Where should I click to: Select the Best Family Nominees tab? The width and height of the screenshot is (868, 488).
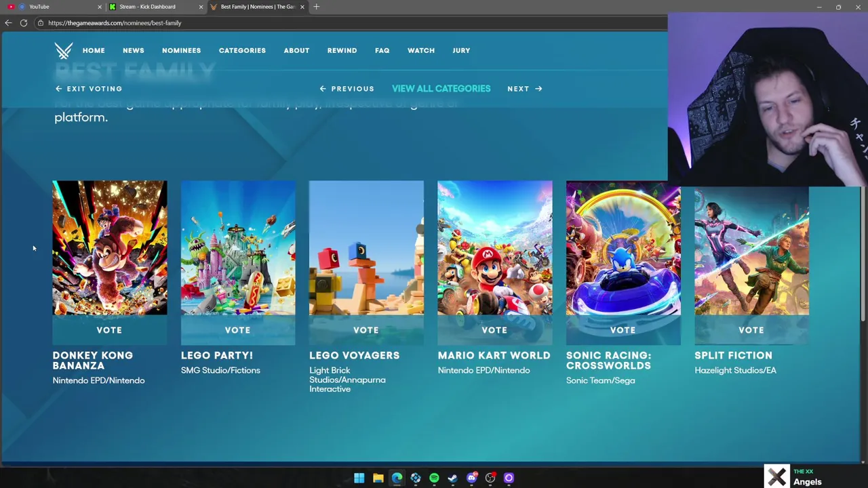[257, 7]
